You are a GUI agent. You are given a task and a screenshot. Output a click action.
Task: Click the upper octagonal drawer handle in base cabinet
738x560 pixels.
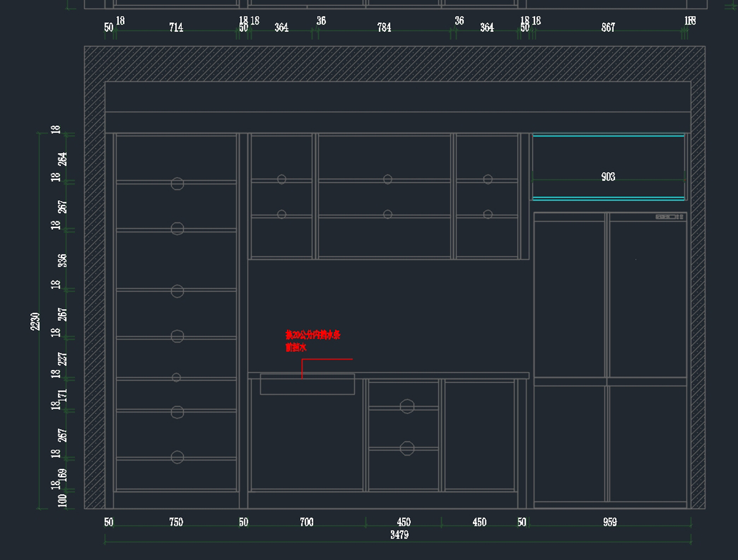click(x=407, y=406)
